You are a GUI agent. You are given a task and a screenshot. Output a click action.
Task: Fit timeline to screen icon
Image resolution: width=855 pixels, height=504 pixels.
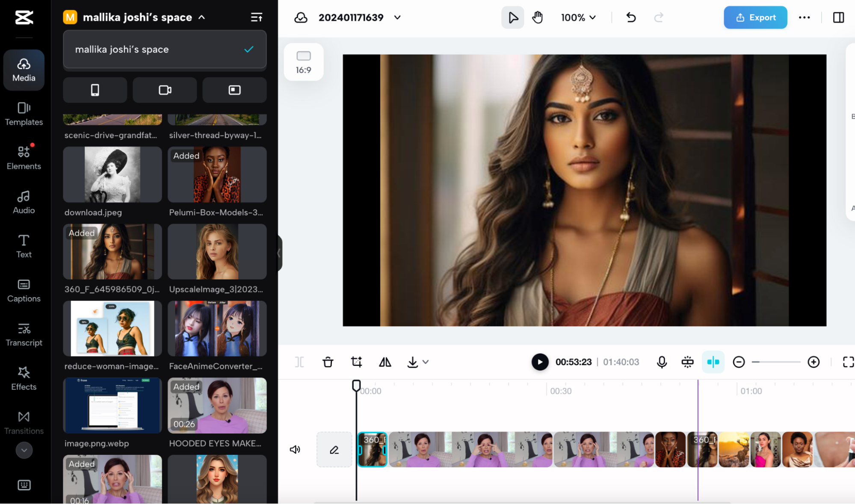(x=848, y=362)
